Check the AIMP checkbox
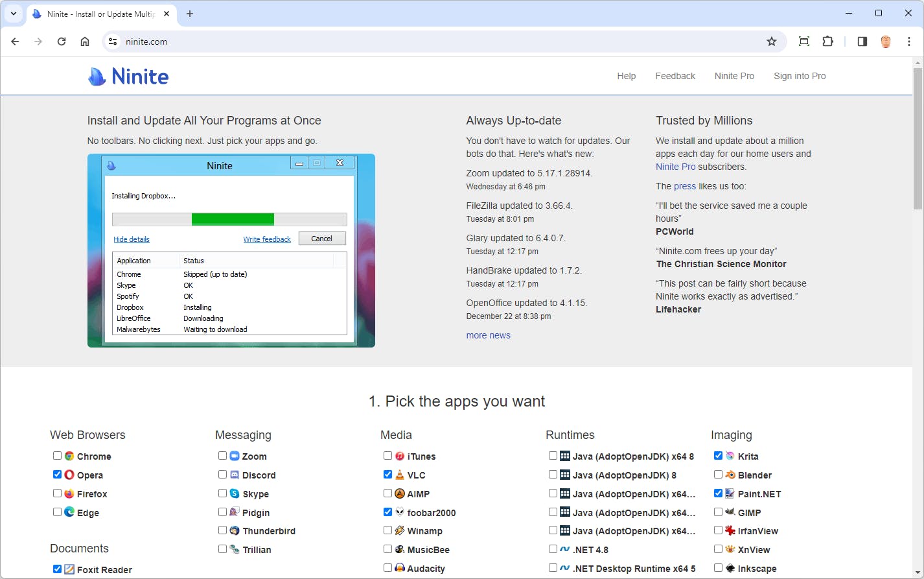 [387, 493]
